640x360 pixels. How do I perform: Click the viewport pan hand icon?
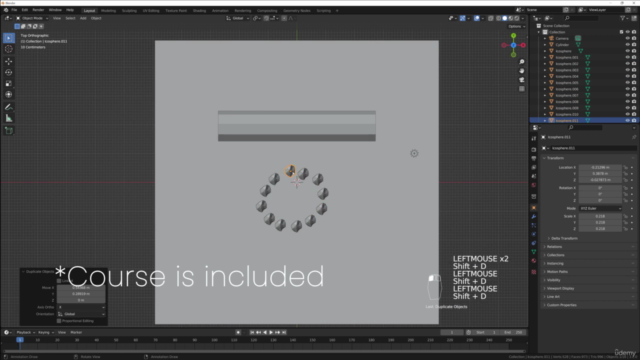point(522,71)
